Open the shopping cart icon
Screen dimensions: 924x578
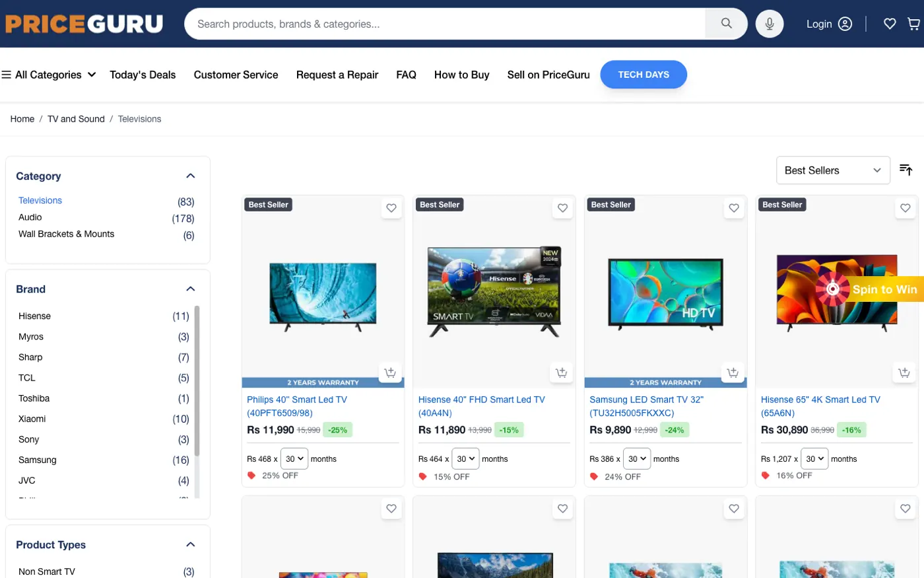pyautogui.click(x=914, y=24)
